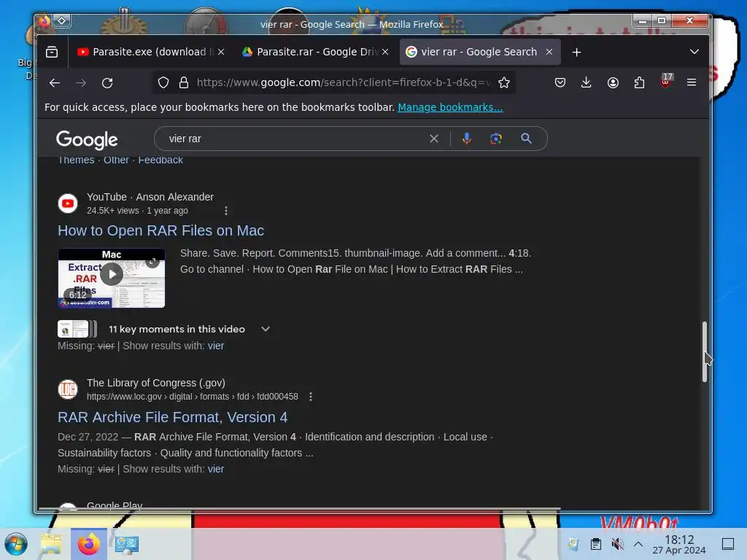Open Firefox View panel icon
Screen dimensions: 747x560
52,52
